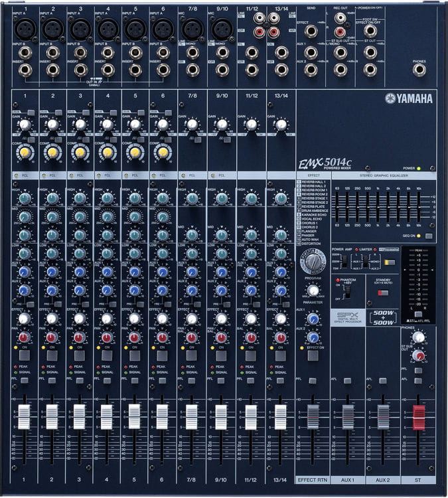Image resolution: width=448 pixels, height=498 pixels.
Task: Toggle the channel 6 ON button
Action: (162, 355)
